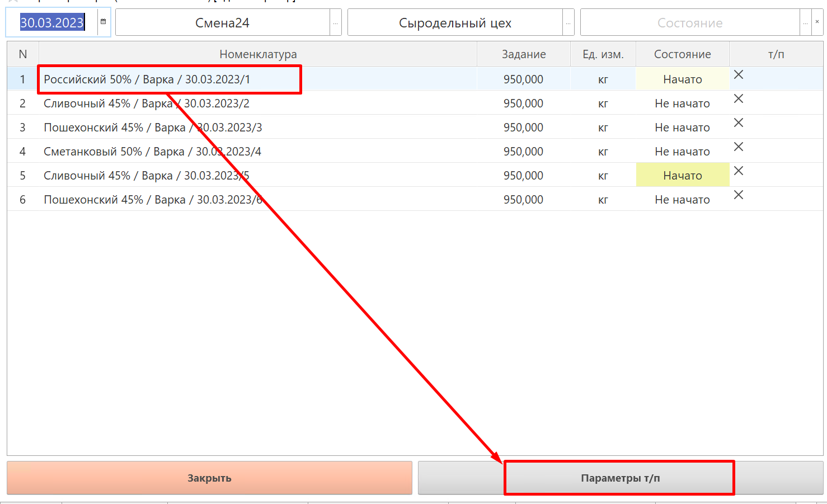Click the Состояние column header
The image size is (827, 504).
tap(683, 54)
